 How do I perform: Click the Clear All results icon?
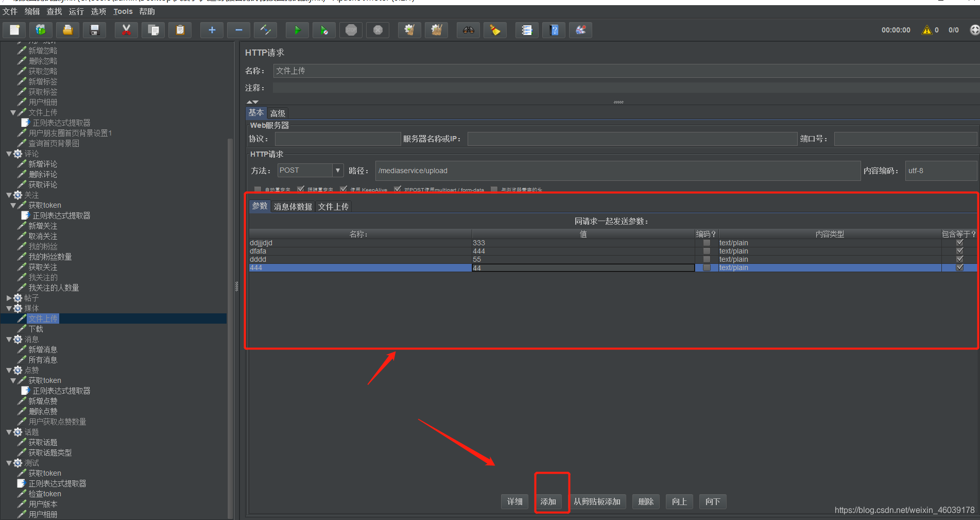tap(436, 30)
